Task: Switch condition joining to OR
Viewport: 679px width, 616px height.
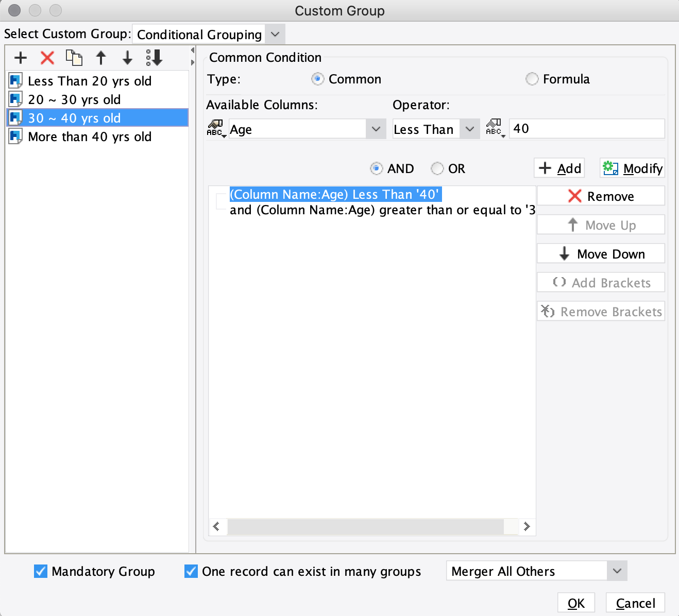Action: 436,168
